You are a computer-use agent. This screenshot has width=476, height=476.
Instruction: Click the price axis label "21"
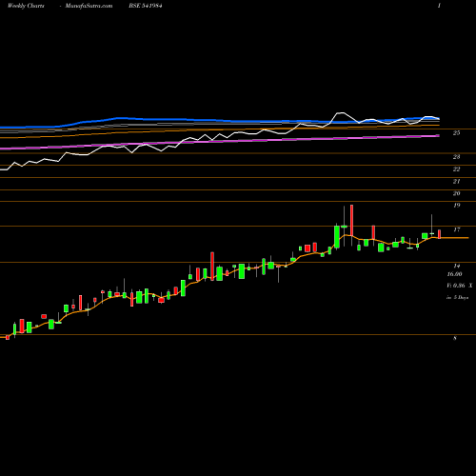456,181
